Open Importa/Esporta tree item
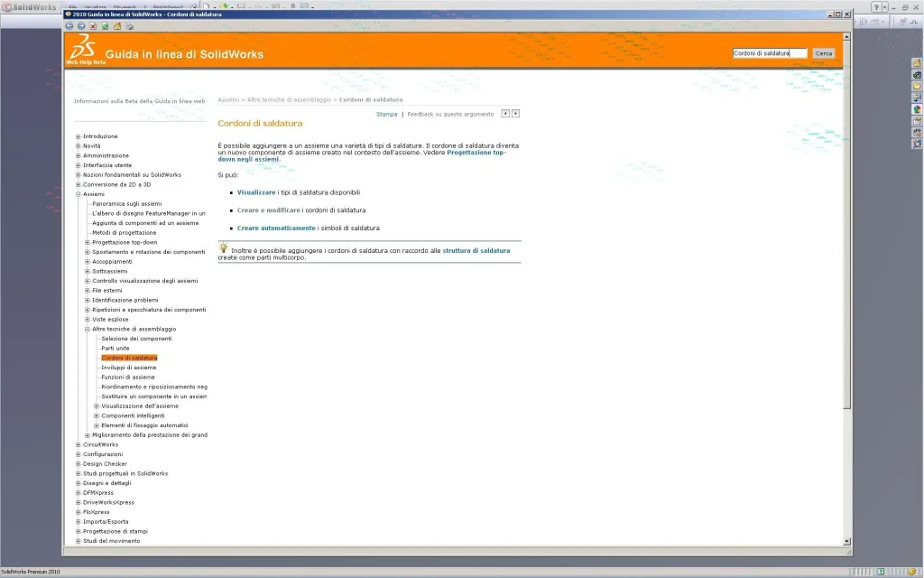This screenshot has width=924, height=578. click(106, 522)
